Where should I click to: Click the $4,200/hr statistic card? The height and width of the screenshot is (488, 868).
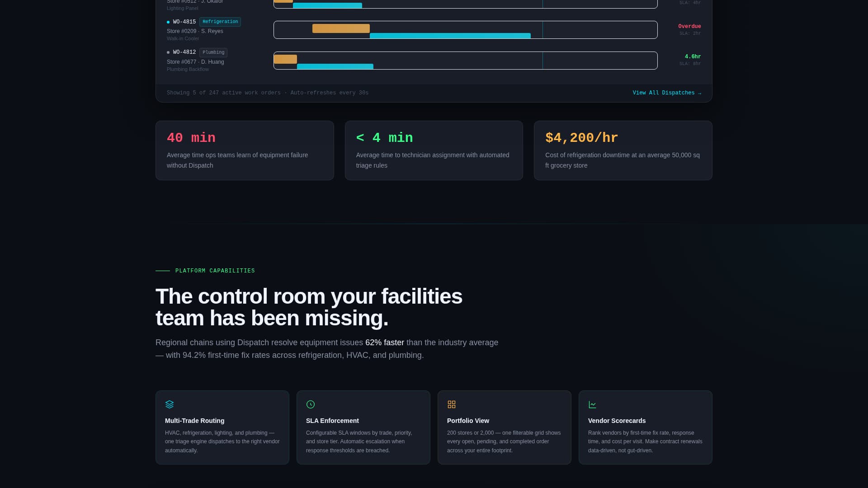pos(623,150)
